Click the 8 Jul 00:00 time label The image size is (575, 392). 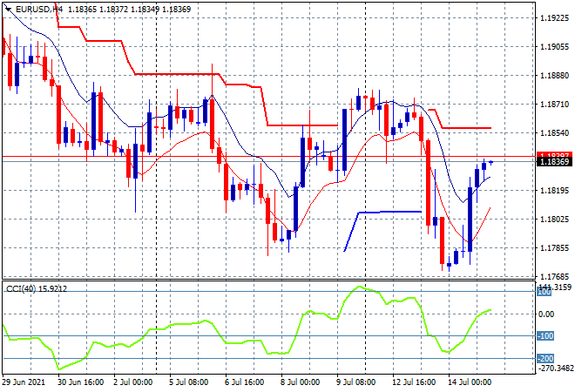point(300,382)
